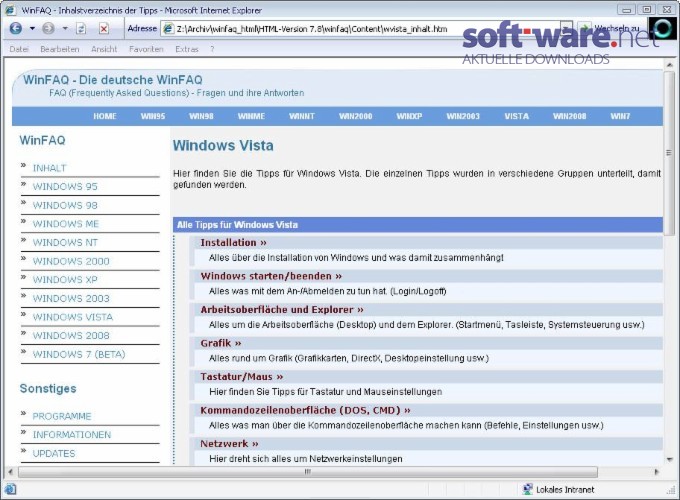Image resolution: width=680 pixels, height=500 pixels.
Task: Open the UPDATES sidebar link
Action: (x=54, y=453)
